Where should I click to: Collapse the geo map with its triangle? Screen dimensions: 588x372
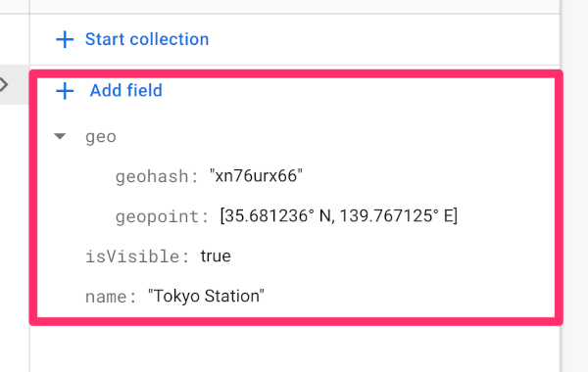pyautogui.click(x=60, y=136)
